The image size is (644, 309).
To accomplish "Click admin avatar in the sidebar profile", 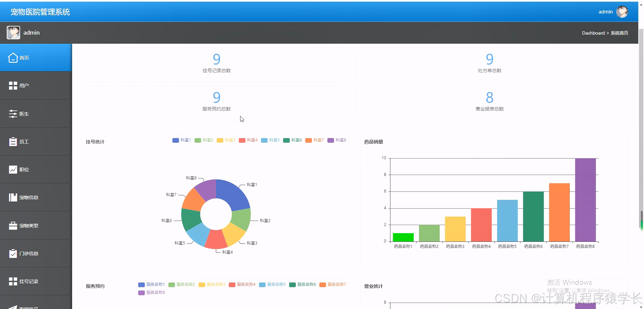I will (x=13, y=33).
